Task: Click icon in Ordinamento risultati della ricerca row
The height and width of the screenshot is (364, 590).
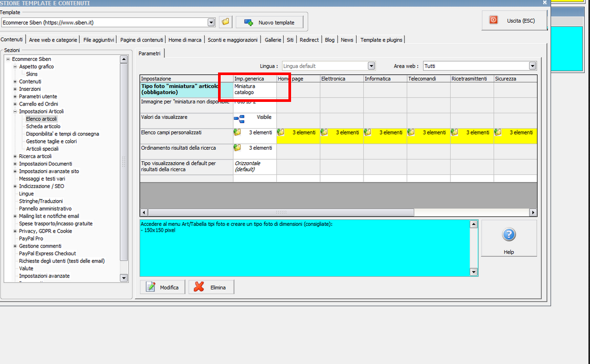Action: [x=237, y=148]
